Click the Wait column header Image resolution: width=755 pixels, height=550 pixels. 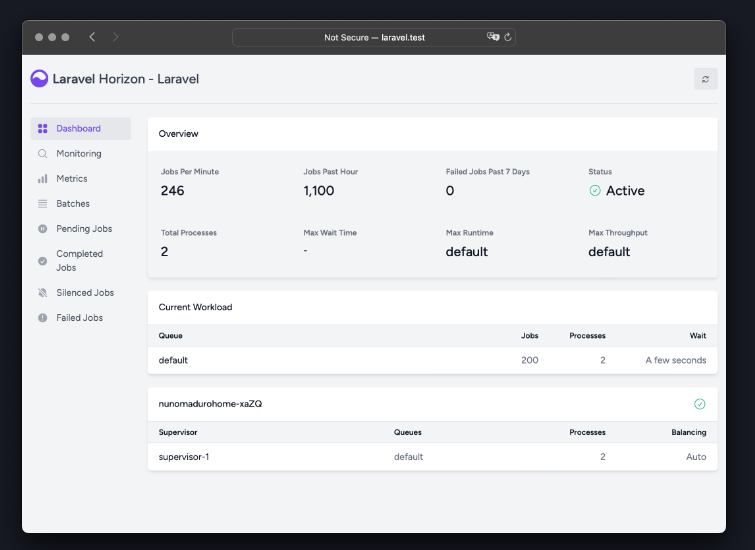click(x=698, y=336)
